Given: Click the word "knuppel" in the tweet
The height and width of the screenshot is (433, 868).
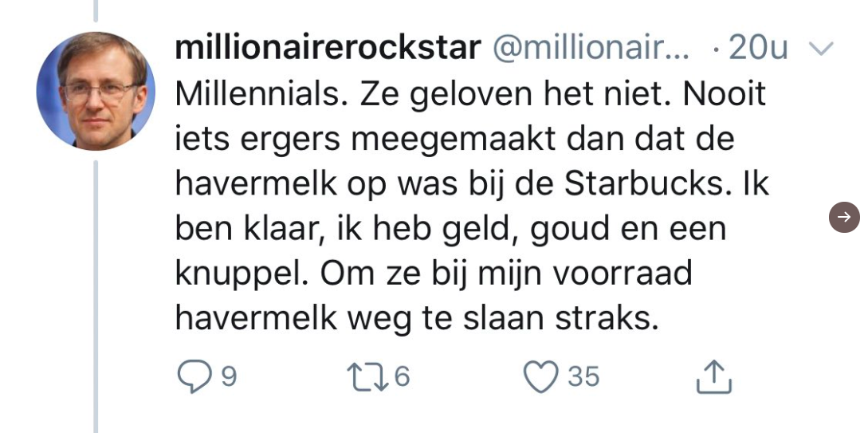Looking at the screenshot, I should pyautogui.click(x=242, y=275).
